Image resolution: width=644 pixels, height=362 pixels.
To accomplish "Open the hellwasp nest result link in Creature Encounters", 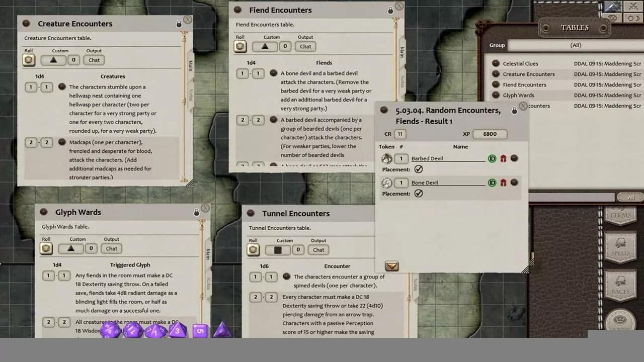I will pos(62,86).
